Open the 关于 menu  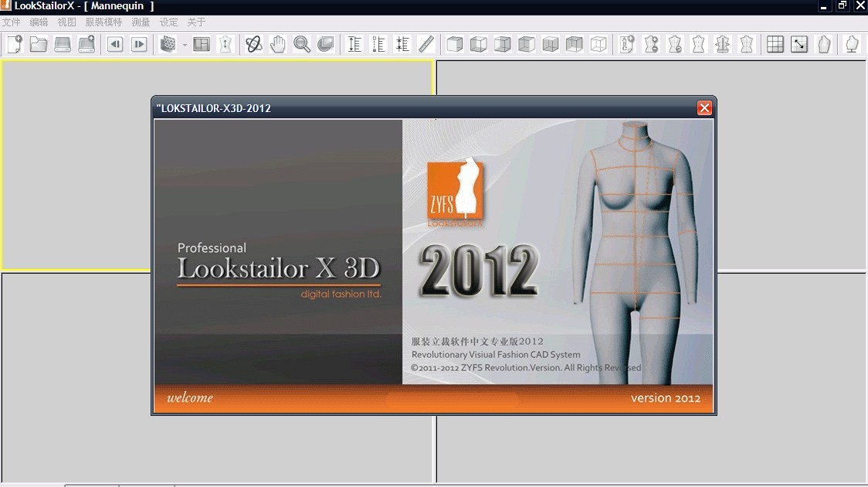point(196,22)
